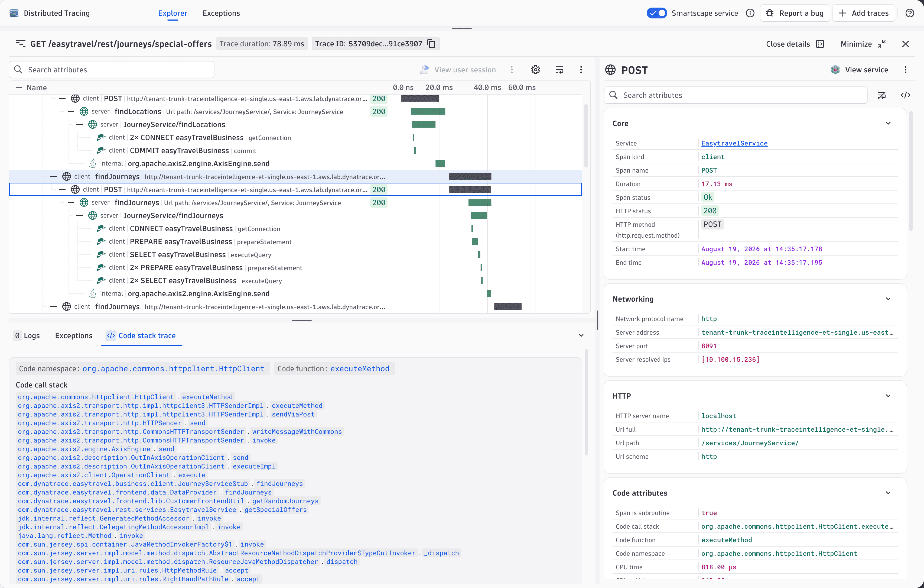Collapse the Code attributes section
Image resolution: width=924 pixels, height=588 pixels.
pyautogui.click(x=888, y=493)
